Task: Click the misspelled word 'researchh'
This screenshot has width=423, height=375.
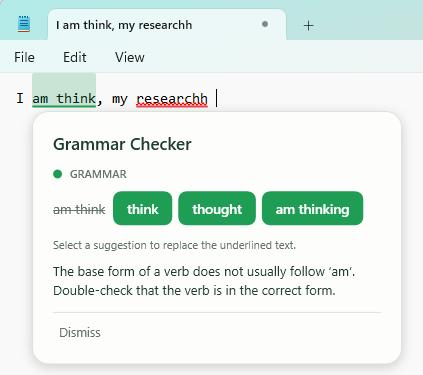Action: click(x=172, y=99)
